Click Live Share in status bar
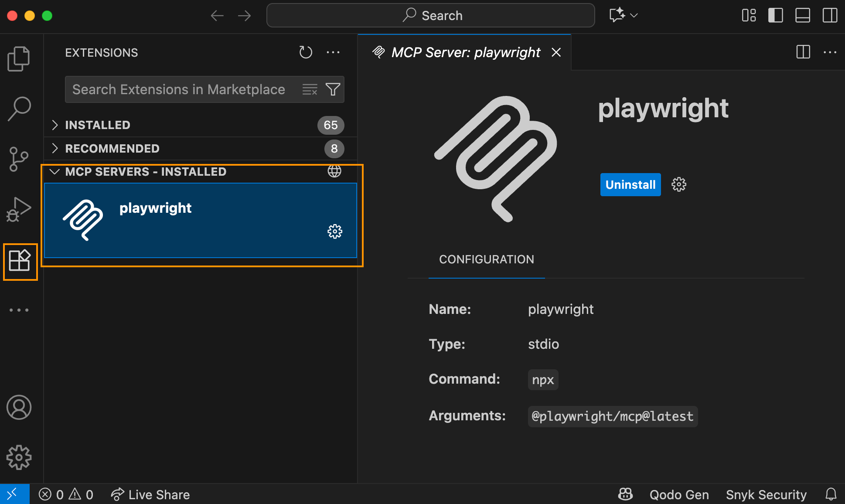This screenshot has width=845, height=504. (x=150, y=494)
